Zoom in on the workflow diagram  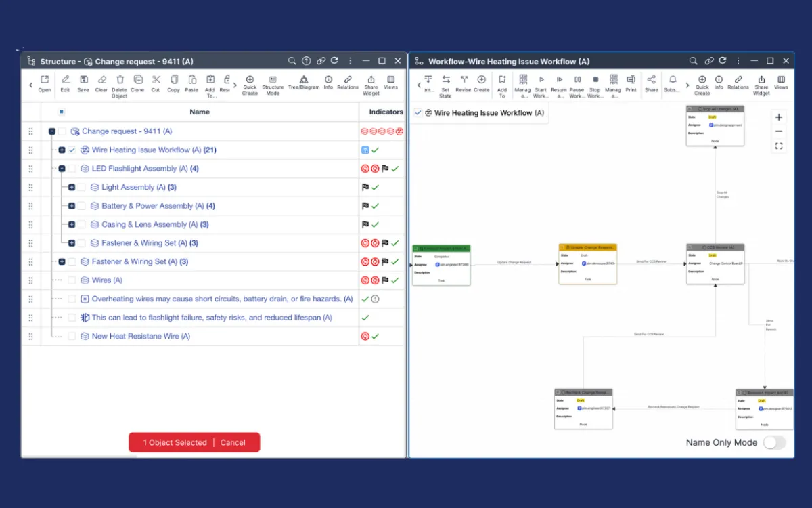779,117
